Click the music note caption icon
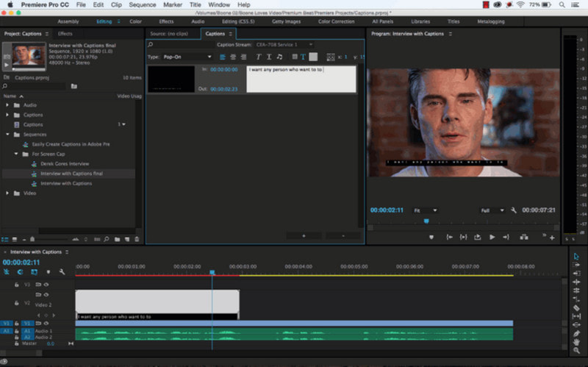Viewport: 588px width, 367px height. [279, 57]
